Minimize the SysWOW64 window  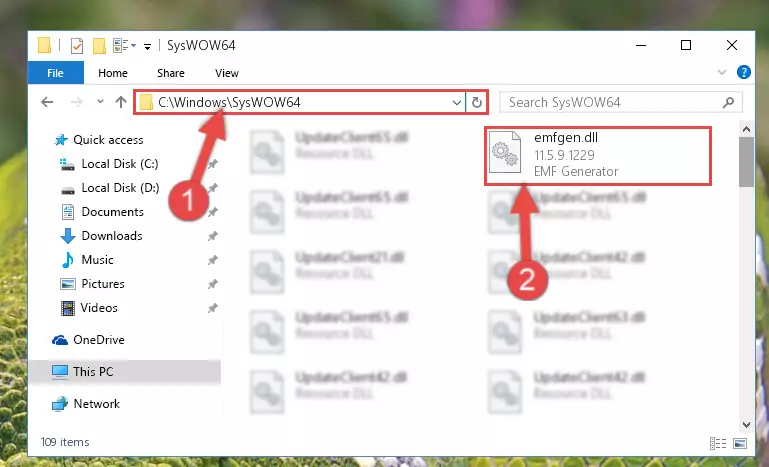click(641, 45)
